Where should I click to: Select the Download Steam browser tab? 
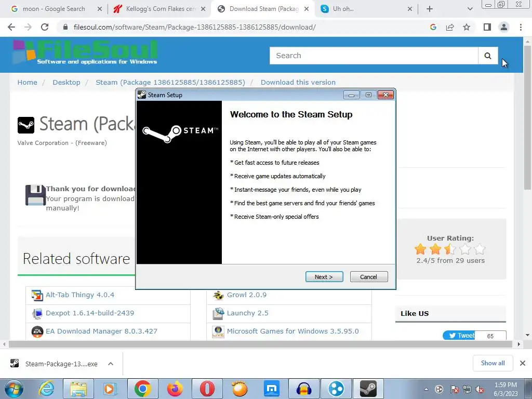click(x=264, y=9)
